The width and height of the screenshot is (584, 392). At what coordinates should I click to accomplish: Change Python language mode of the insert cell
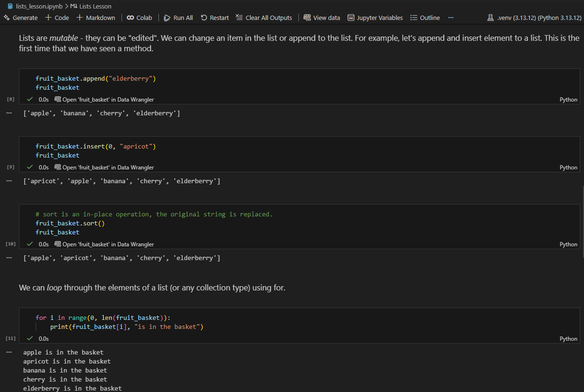568,167
